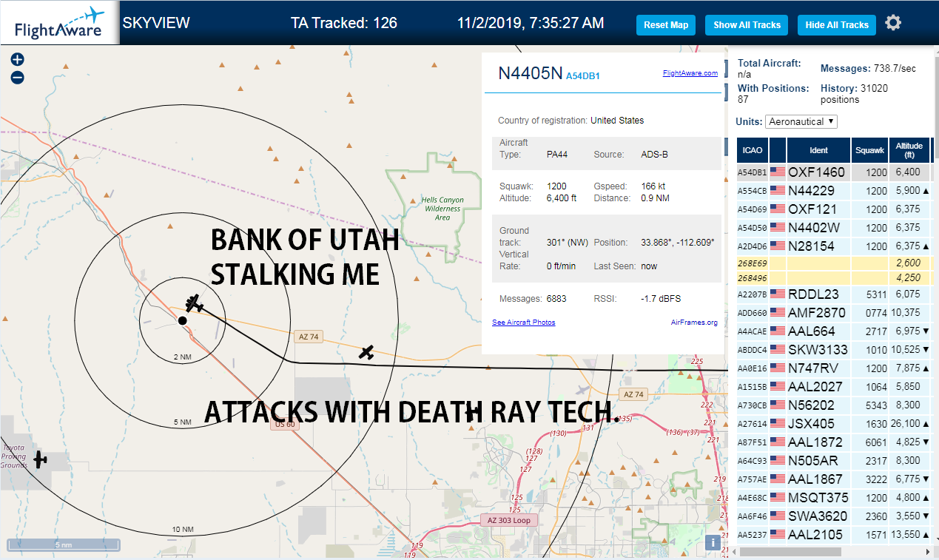Viewport: 939px width, 560px height.
Task: Click the FlightAware logo
Action: coord(59,23)
